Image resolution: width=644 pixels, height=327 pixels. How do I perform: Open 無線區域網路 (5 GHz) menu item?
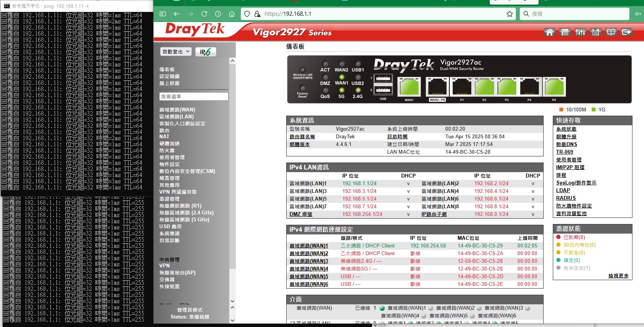pyautogui.click(x=184, y=220)
